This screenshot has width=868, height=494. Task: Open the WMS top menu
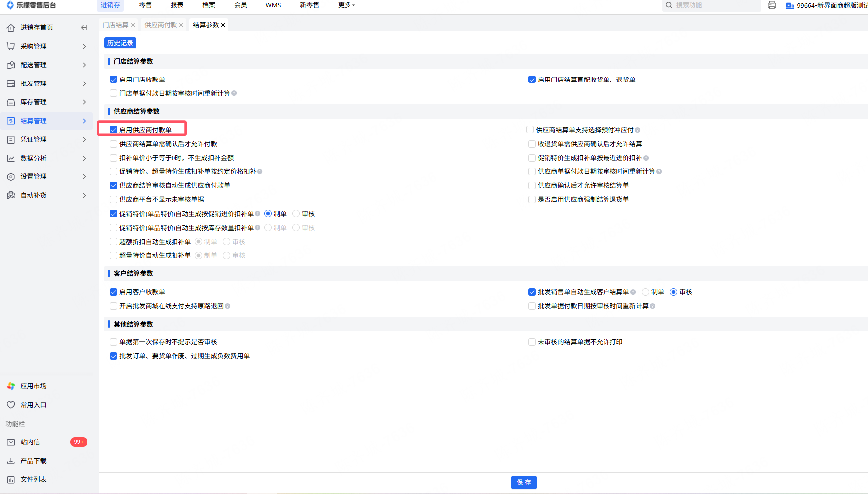pos(273,5)
